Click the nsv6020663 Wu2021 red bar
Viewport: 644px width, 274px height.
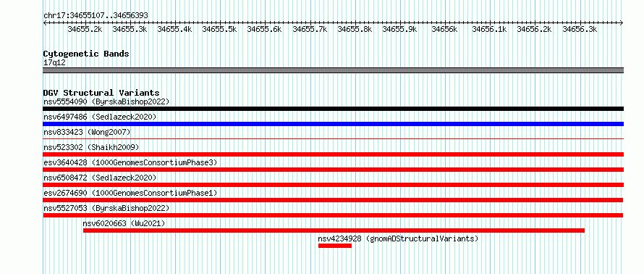(334, 231)
